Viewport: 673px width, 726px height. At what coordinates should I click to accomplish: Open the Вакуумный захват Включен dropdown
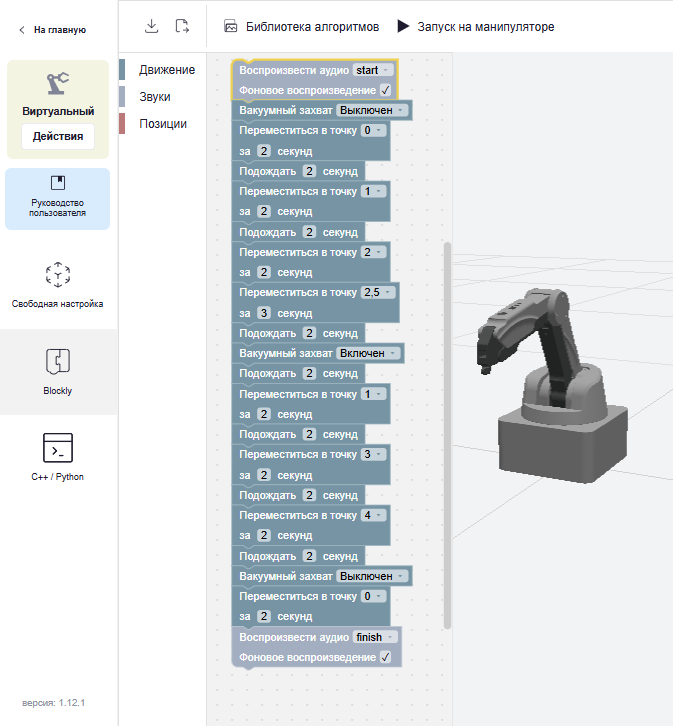point(368,353)
